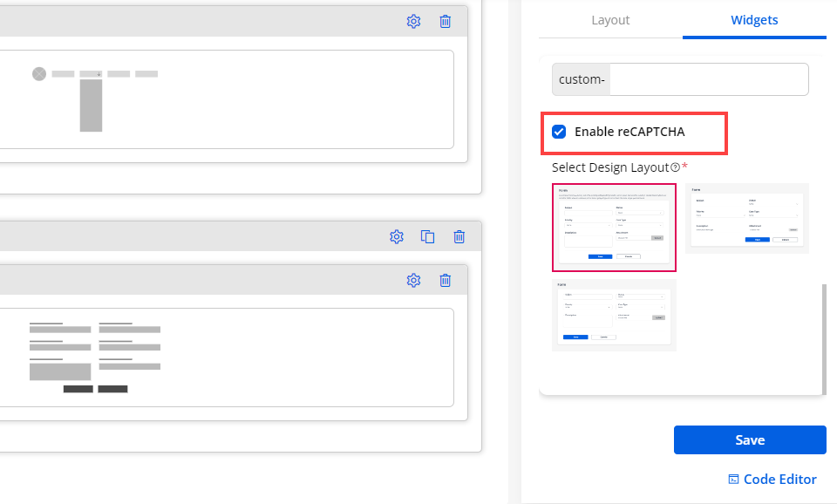Select the Widgets tab

point(754,20)
